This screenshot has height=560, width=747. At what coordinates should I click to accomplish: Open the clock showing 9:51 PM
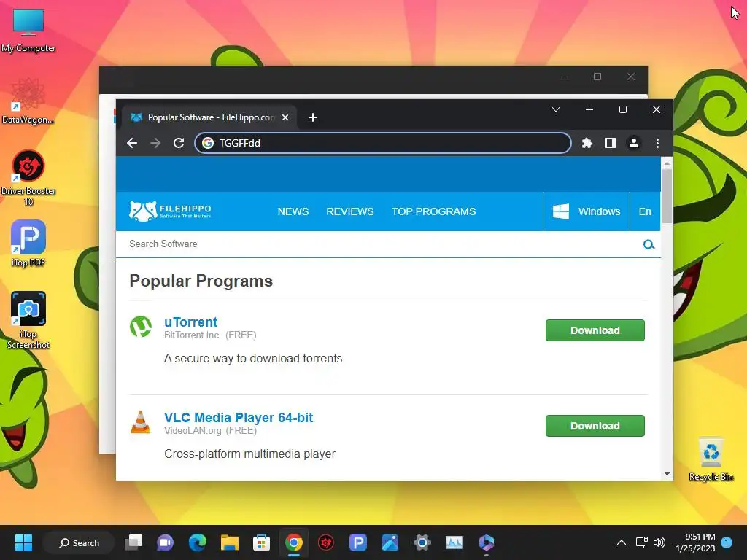pos(695,542)
